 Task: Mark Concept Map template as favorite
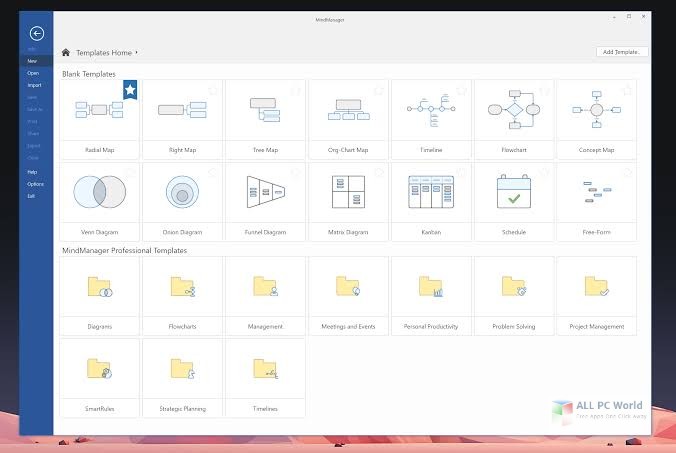pos(627,91)
